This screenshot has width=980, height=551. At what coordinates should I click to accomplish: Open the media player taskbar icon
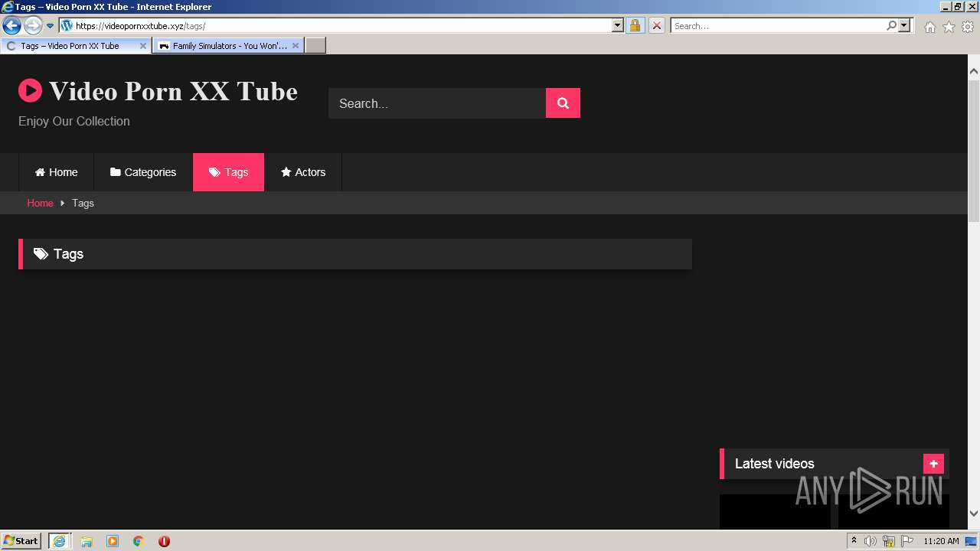coord(113,541)
